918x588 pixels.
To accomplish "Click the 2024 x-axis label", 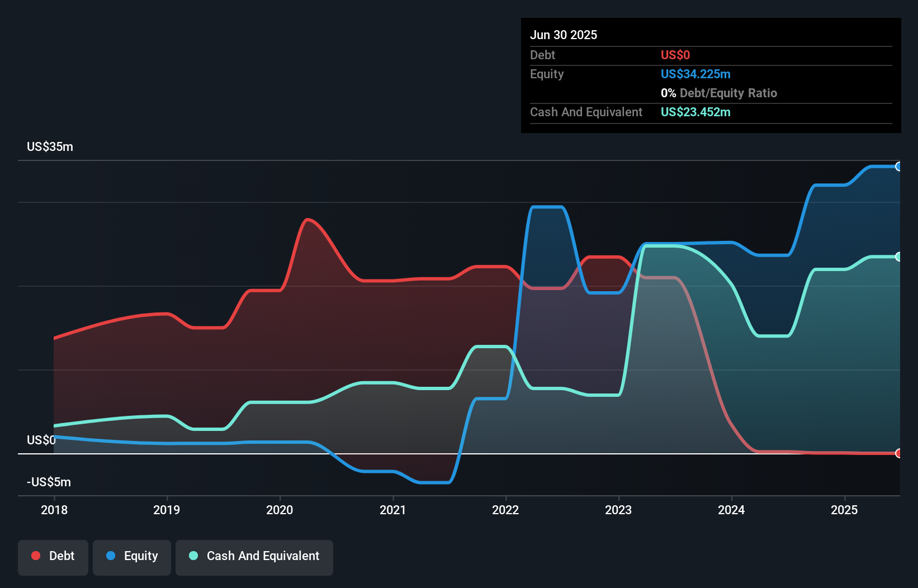I will tap(731, 510).
